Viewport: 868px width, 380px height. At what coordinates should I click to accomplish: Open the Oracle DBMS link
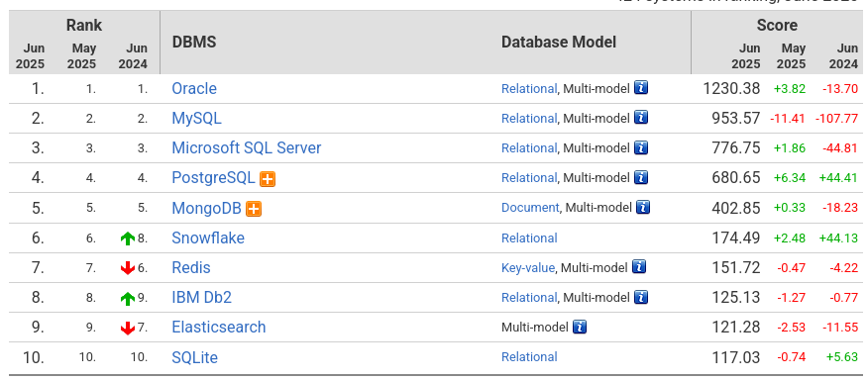pyautogui.click(x=194, y=88)
